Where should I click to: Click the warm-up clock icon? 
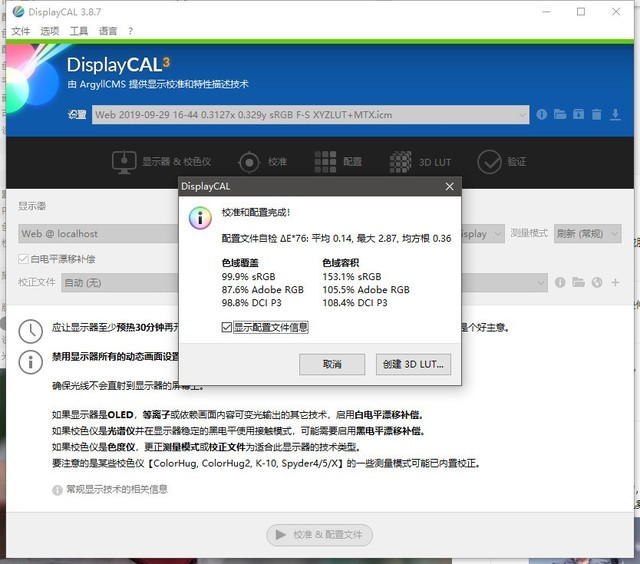click(x=31, y=331)
